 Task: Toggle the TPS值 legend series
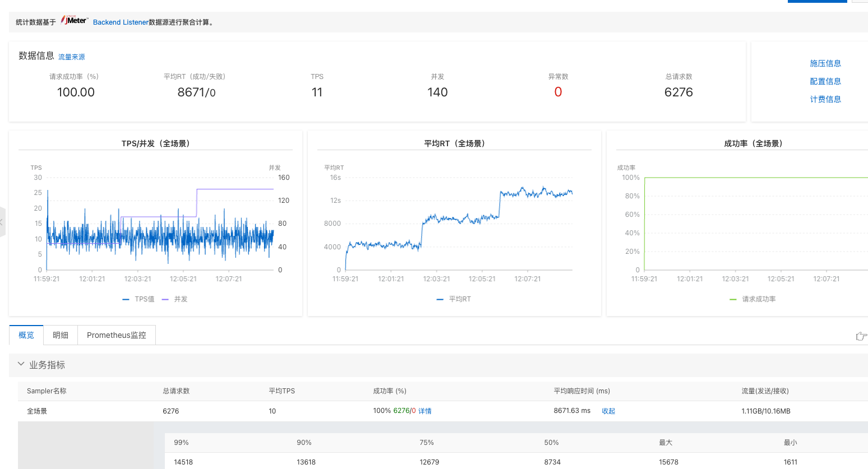(x=138, y=299)
